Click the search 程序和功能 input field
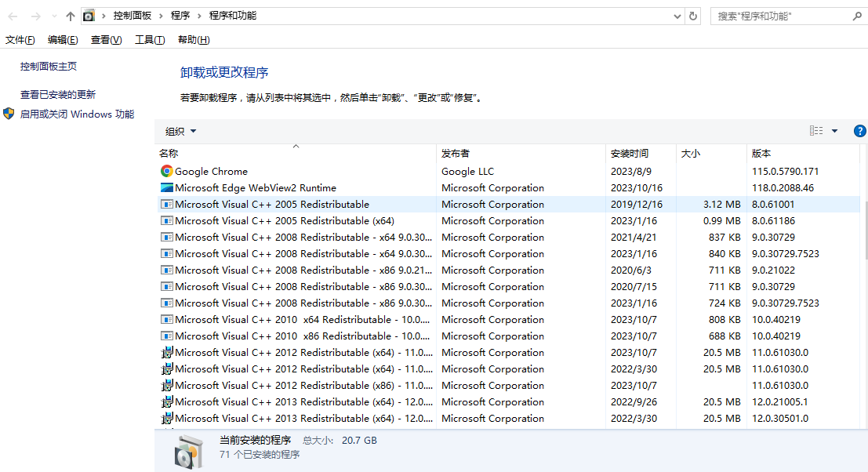This screenshot has width=868, height=472. point(781,16)
